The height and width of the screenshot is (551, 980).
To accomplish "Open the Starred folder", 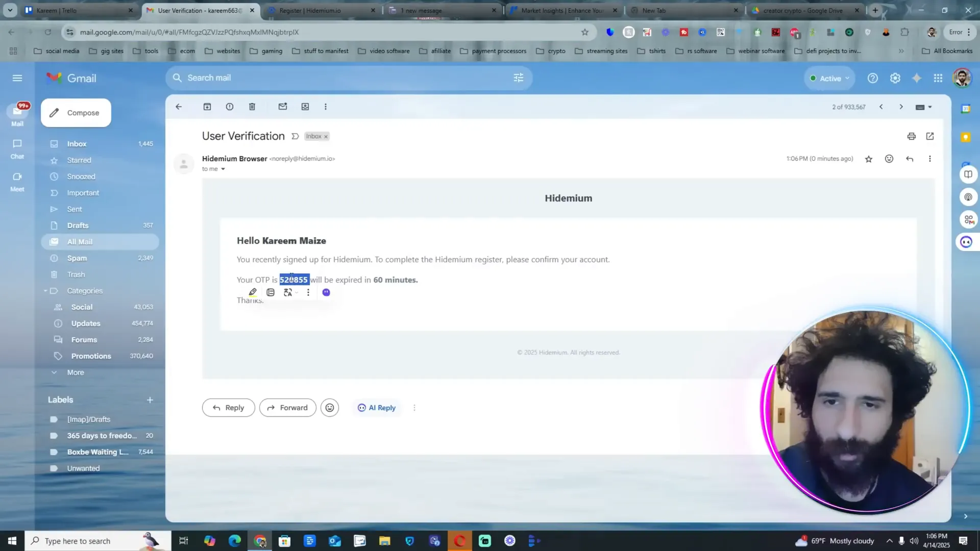I will click(100, 160).
